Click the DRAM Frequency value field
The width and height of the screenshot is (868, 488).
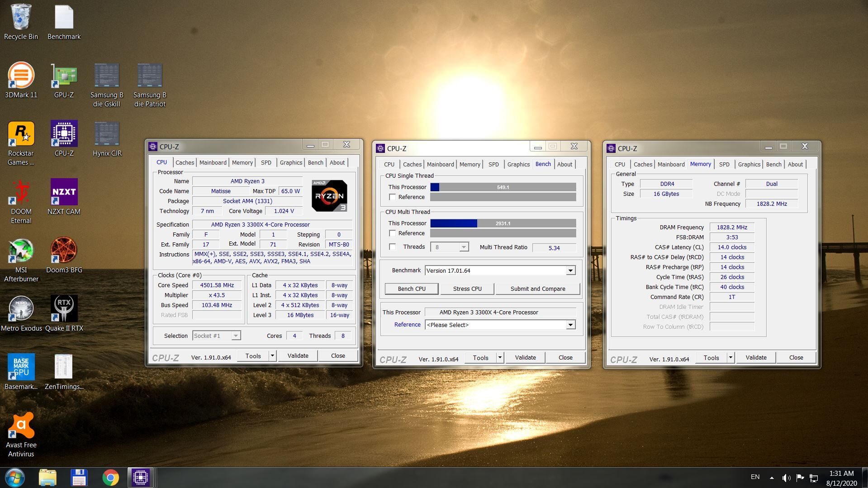click(732, 227)
